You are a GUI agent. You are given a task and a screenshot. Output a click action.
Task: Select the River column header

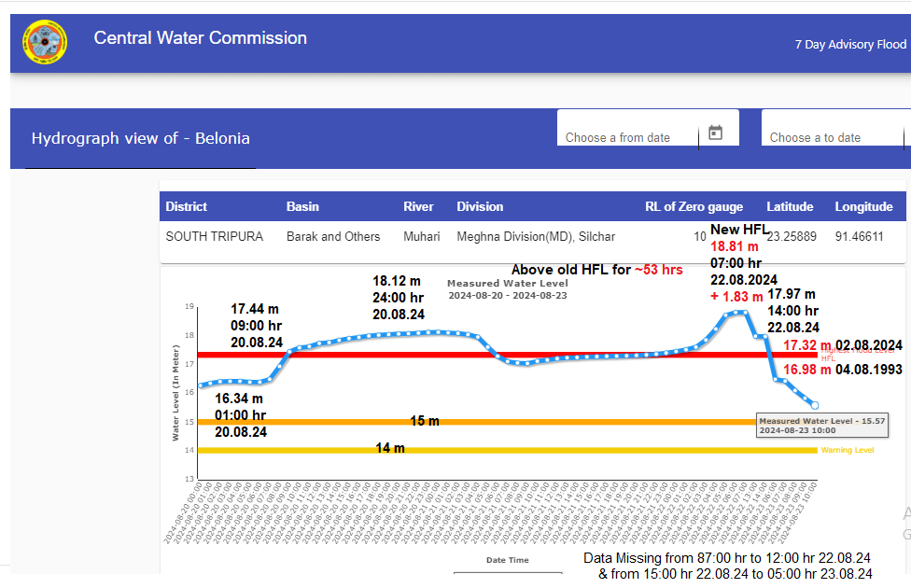pyautogui.click(x=418, y=206)
